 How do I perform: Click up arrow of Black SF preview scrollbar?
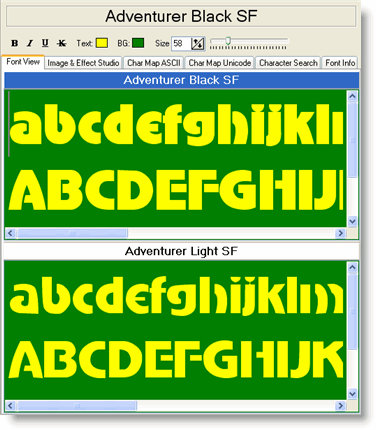click(x=352, y=96)
